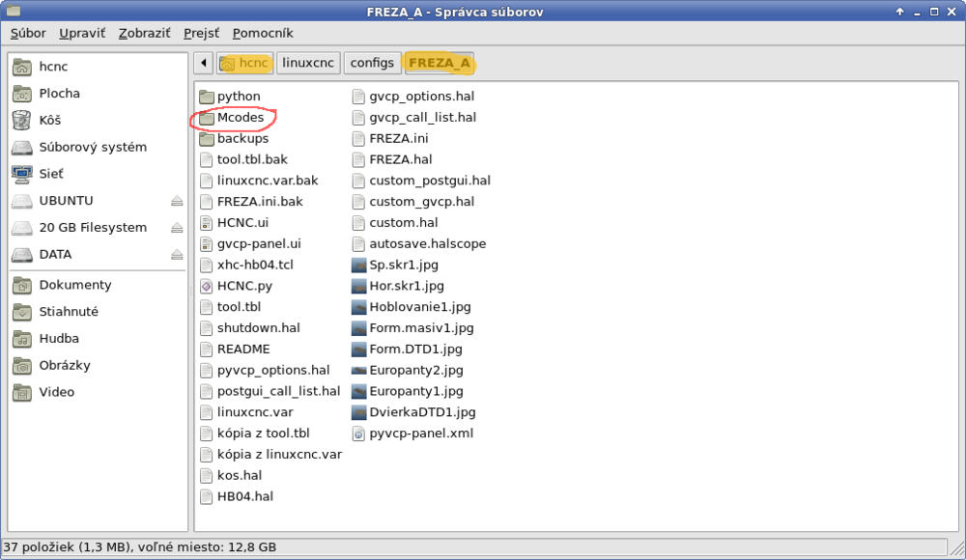Open Súborový systém in the sidebar
This screenshot has width=966, height=560.
tap(92, 148)
